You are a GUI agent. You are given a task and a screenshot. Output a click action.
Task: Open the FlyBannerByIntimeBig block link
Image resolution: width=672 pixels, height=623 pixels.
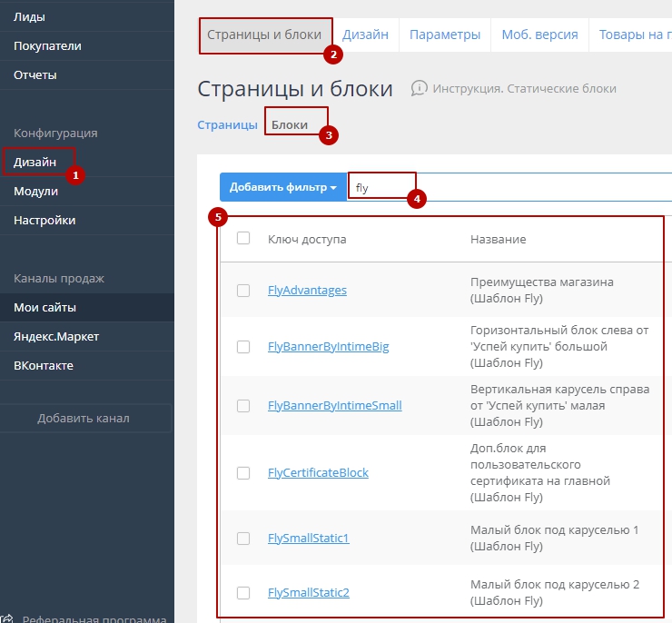coord(328,347)
